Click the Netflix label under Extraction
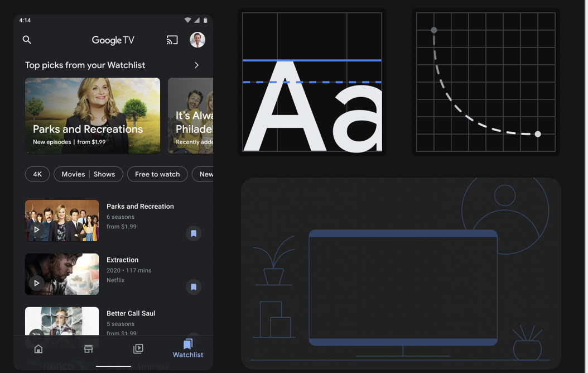This screenshot has width=588, height=373. [115, 280]
